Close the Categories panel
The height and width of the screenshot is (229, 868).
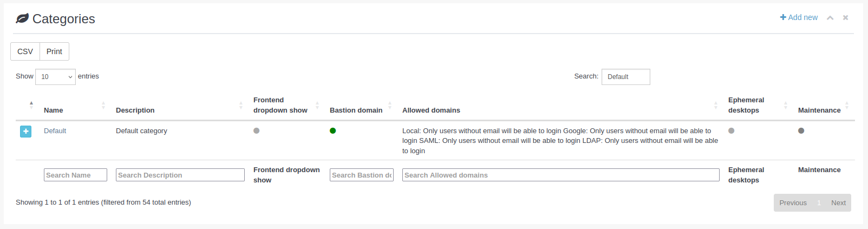(x=845, y=18)
